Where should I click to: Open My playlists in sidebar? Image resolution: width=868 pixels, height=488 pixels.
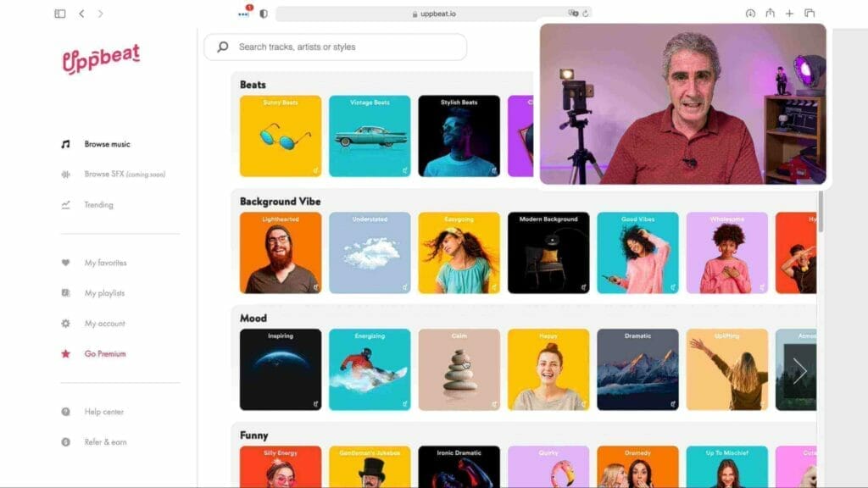104,293
